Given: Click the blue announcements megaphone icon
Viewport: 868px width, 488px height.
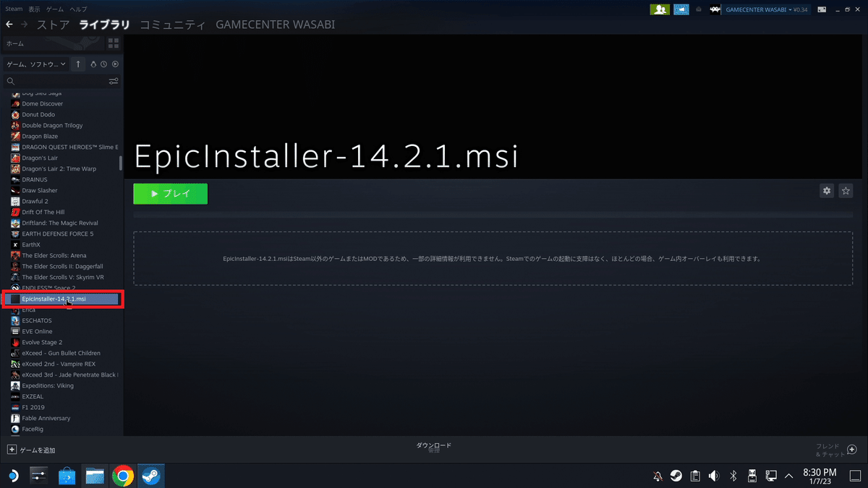Looking at the screenshot, I should tap(681, 9).
